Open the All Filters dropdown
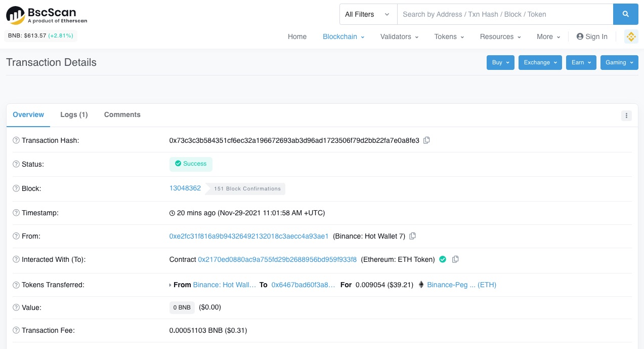This screenshot has height=349, width=644. point(368,14)
